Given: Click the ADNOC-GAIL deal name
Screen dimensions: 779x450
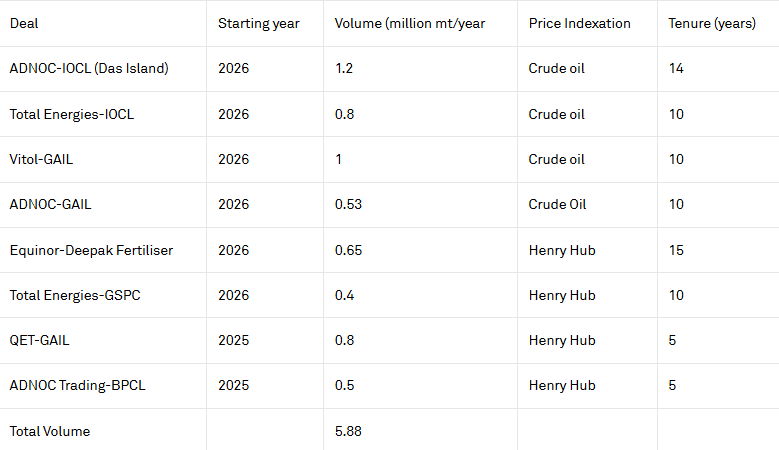Looking at the screenshot, I should click(x=48, y=204).
